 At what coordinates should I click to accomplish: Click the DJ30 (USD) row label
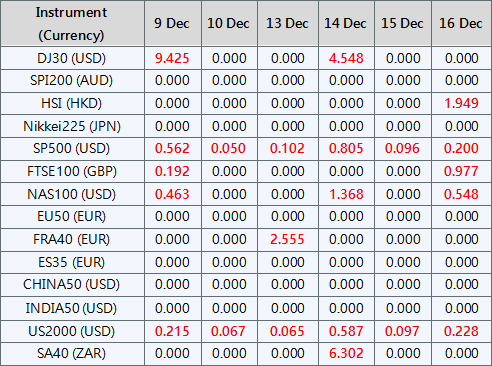click(71, 58)
